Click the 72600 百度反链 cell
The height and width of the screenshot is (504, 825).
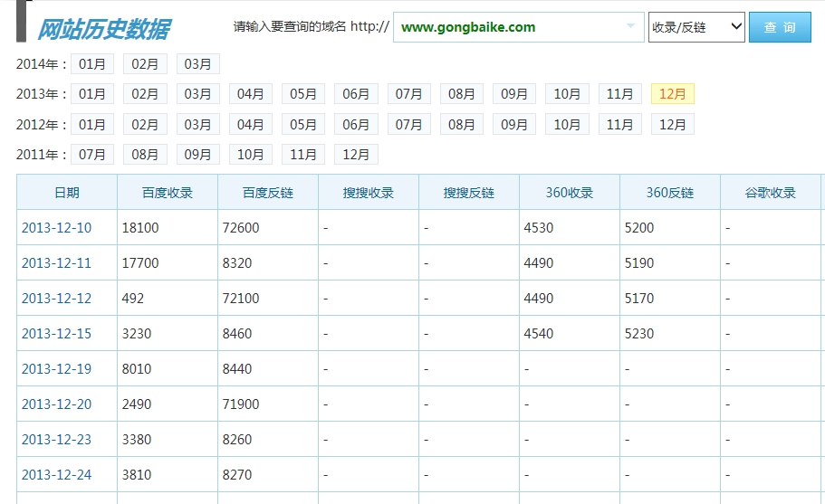pos(268,227)
